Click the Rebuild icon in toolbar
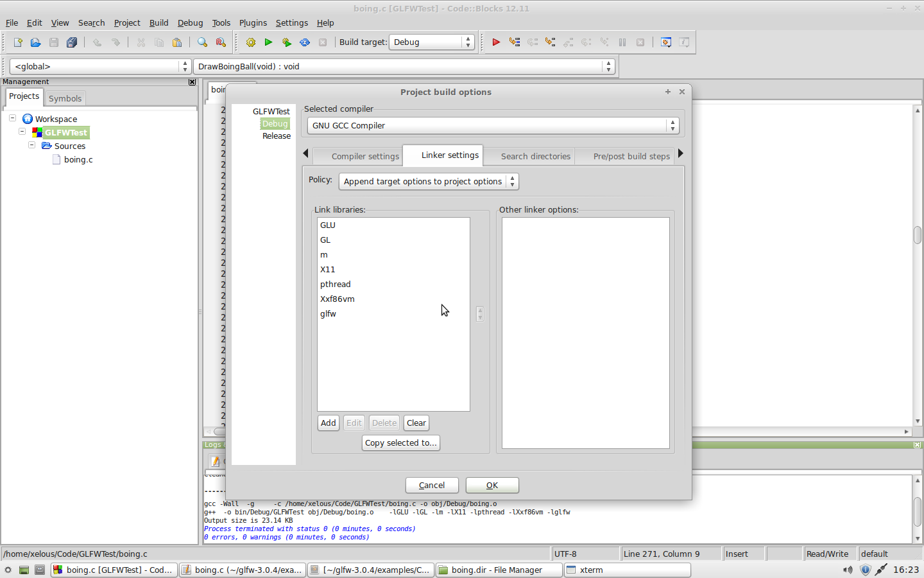This screenshot has height=578, width=924. pyautogui.click(x=305, y=42)
